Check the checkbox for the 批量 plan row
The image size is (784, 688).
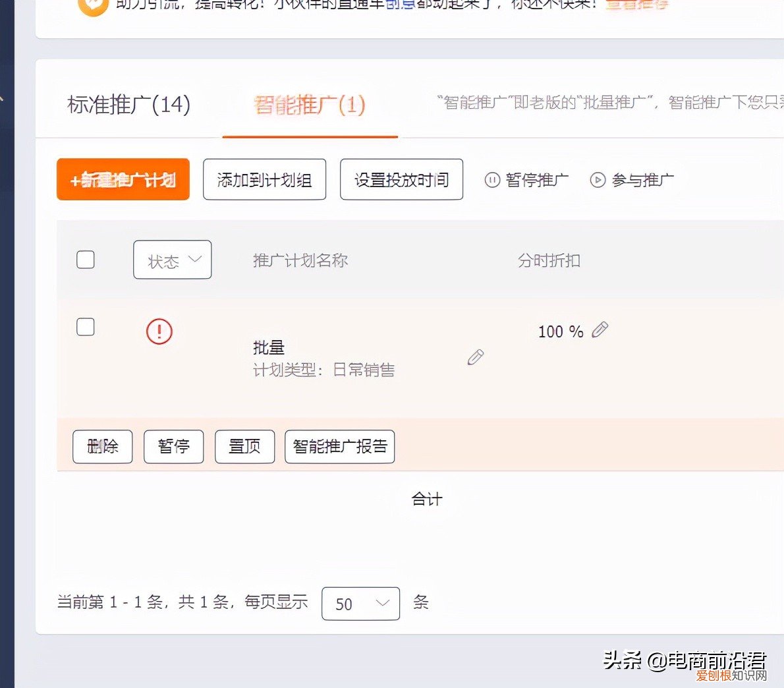pos(85,327)
